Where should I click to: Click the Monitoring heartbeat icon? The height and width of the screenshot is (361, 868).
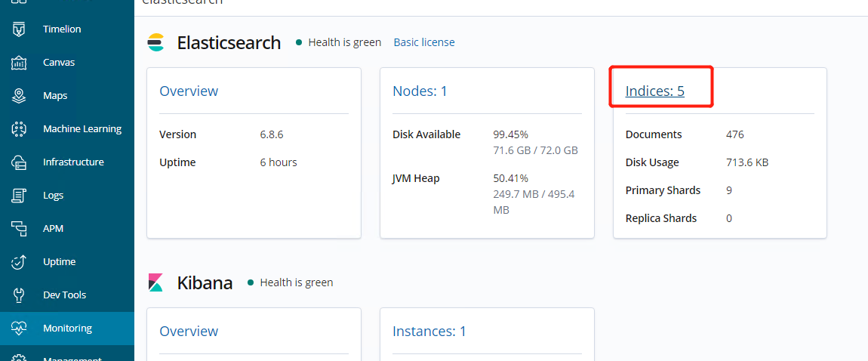[x=19, y=329]
